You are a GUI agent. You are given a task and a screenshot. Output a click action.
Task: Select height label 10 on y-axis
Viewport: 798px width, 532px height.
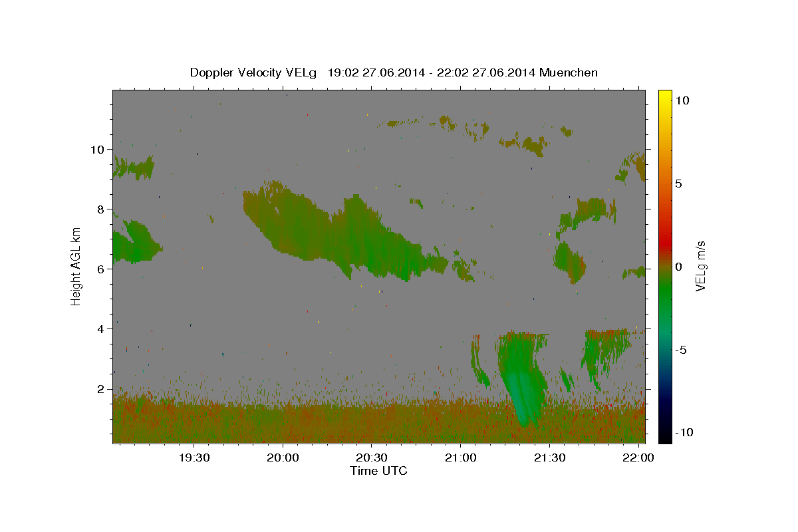pyautogui.click(x=98, y=150)
